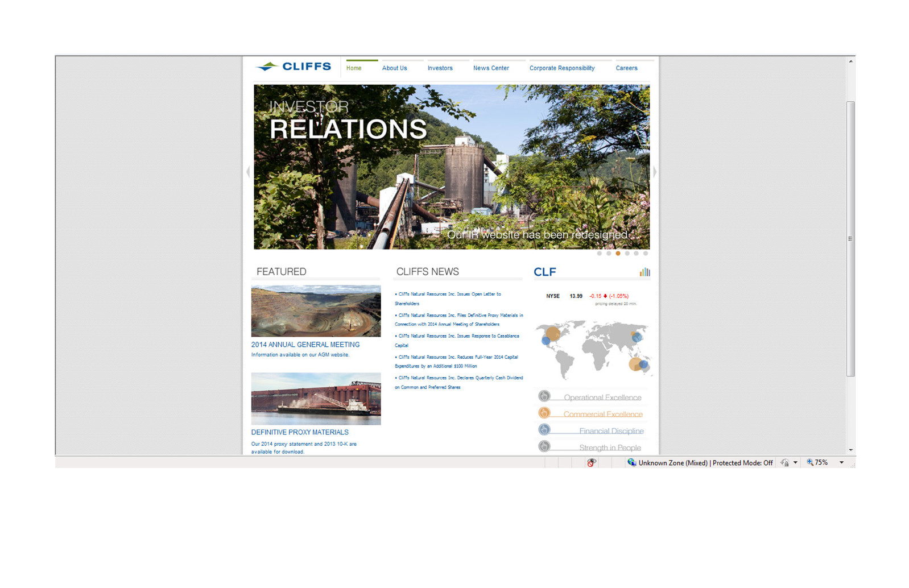Click the red down arrow in stock quote
The image size is (909, 588).
point(605,296)
